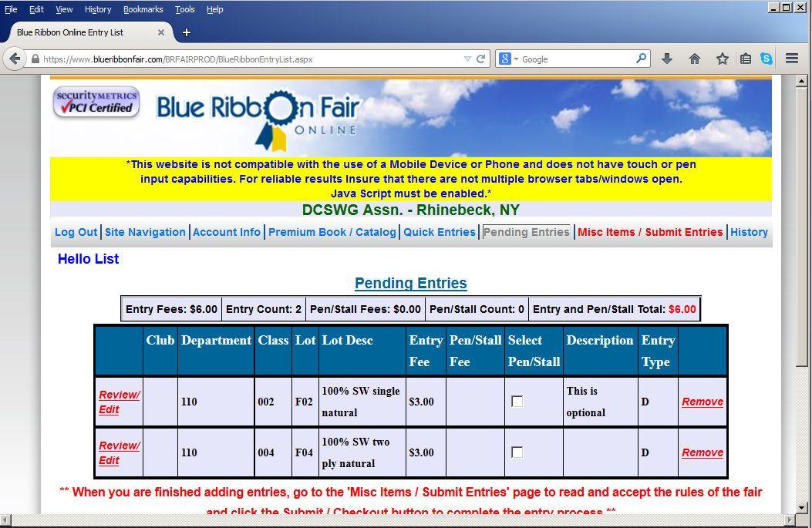The height and width of the screenshot is (528, 812).
Task: Click the 'Pen/Stall Count: 0' cell
Action: [x=477, y=309]
